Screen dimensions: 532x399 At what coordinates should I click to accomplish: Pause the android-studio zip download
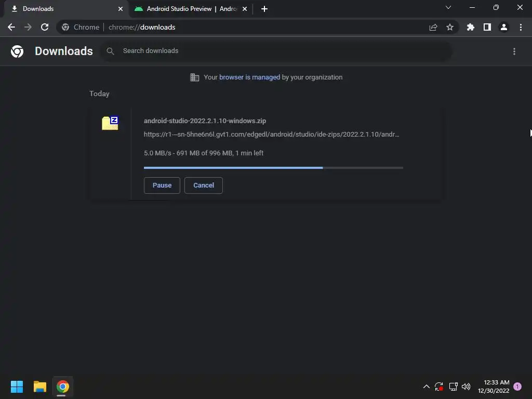tap(162, 185)
